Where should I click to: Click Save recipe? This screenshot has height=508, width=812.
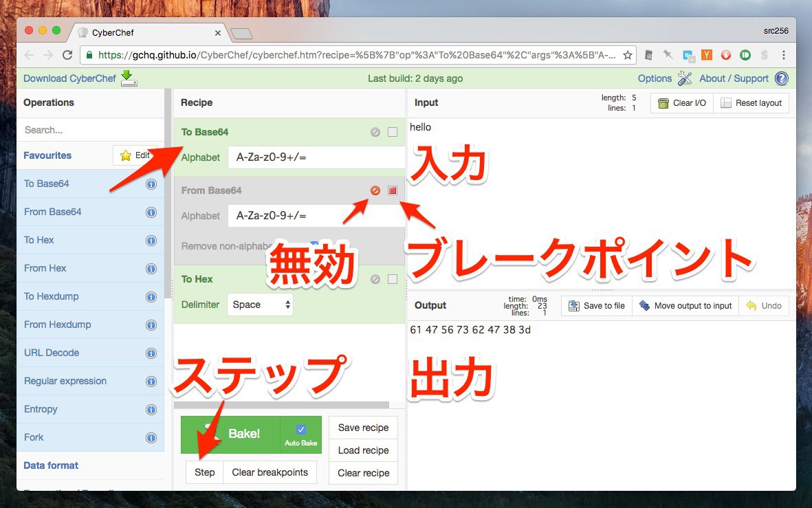click(363, 428)
